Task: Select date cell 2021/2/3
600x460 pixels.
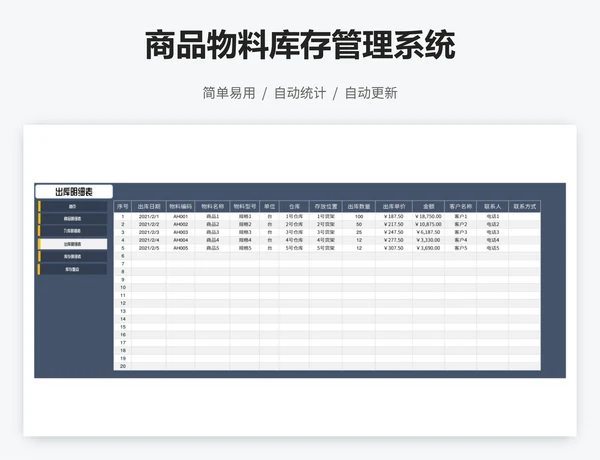Action: click(x=149, y=232)
